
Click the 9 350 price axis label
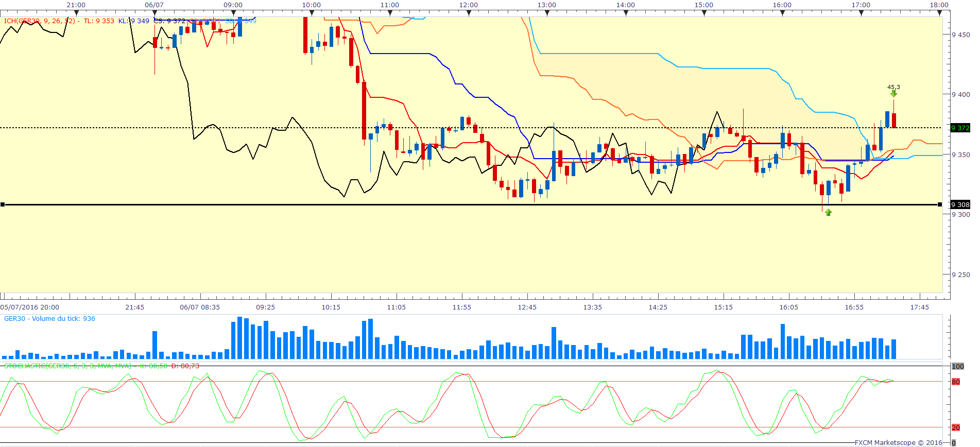[x=961, y=155]
